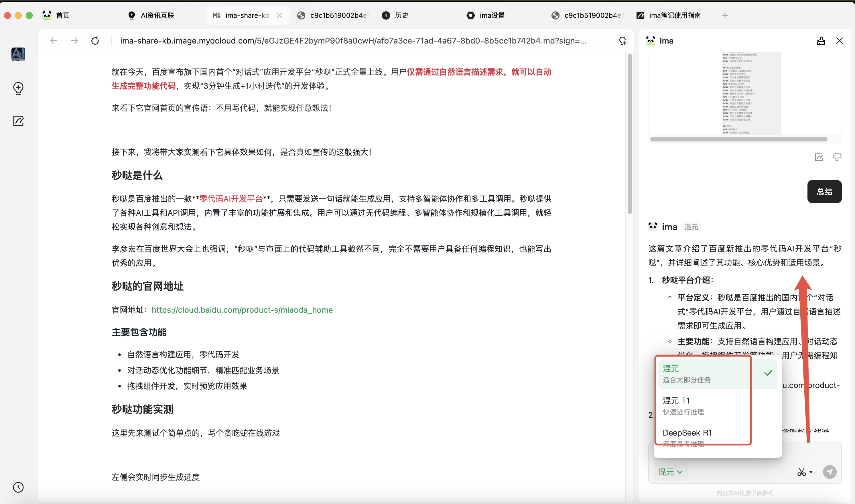Switch to the ima笔记使用指南 tab
The width and height of the screenshot is (855, 504).
pos(669,15)
